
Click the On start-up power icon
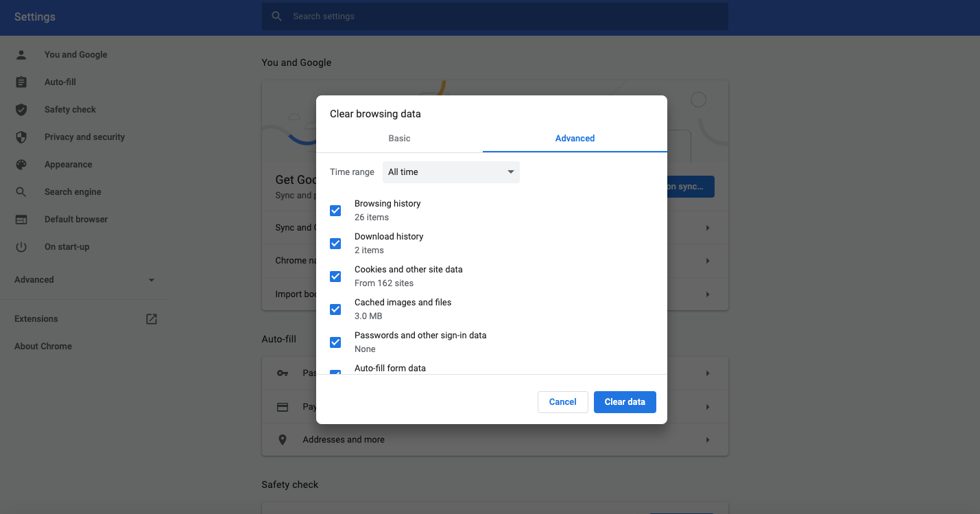21,247
